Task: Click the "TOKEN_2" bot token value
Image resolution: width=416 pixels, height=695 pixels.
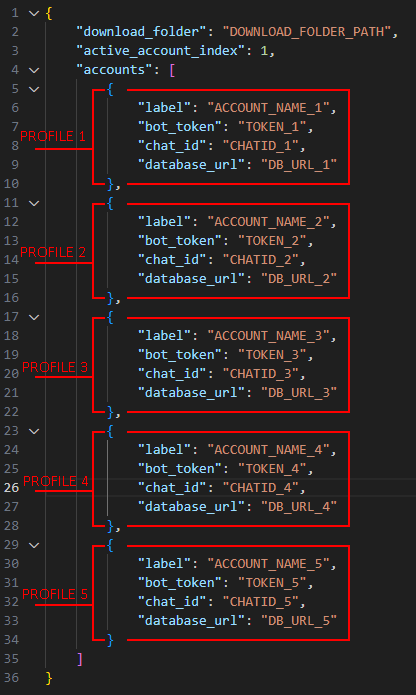Action: [272, 241]
